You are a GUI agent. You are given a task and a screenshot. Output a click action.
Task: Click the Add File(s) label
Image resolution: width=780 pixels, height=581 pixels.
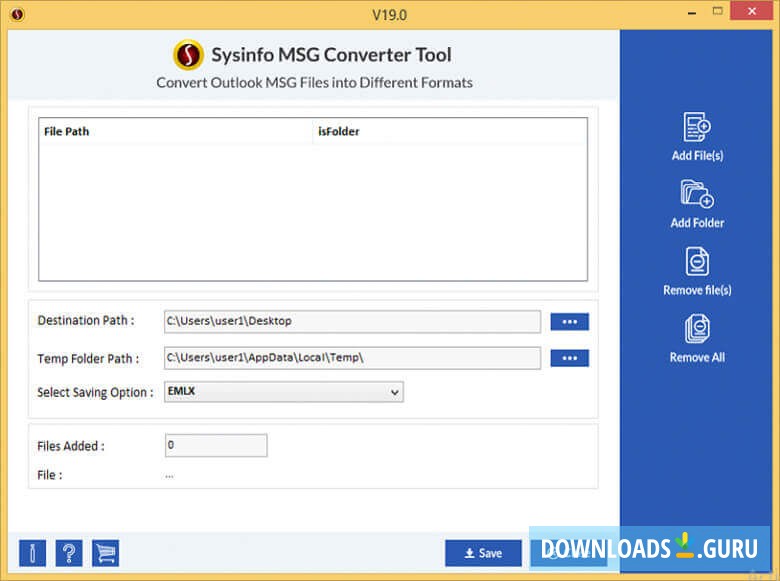pyautogui.click(x=697, y=156)
